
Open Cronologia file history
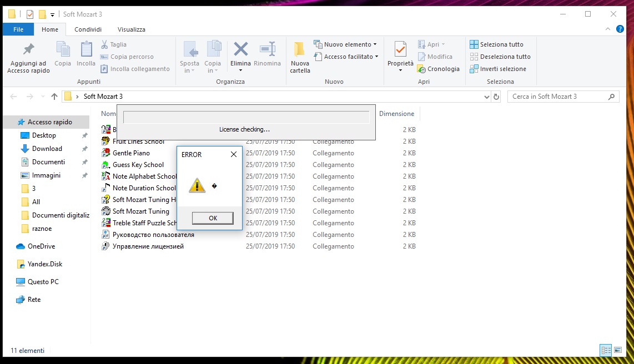(439, 69)
